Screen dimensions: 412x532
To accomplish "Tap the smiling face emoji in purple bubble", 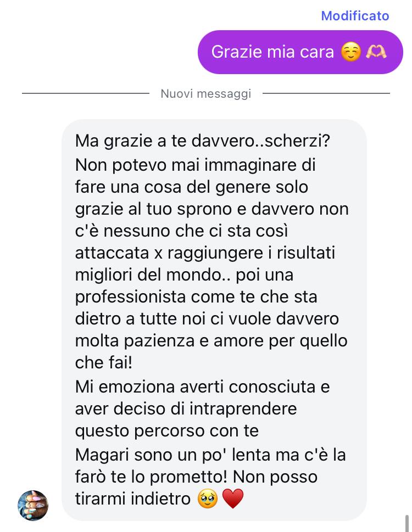I will 350,52.
